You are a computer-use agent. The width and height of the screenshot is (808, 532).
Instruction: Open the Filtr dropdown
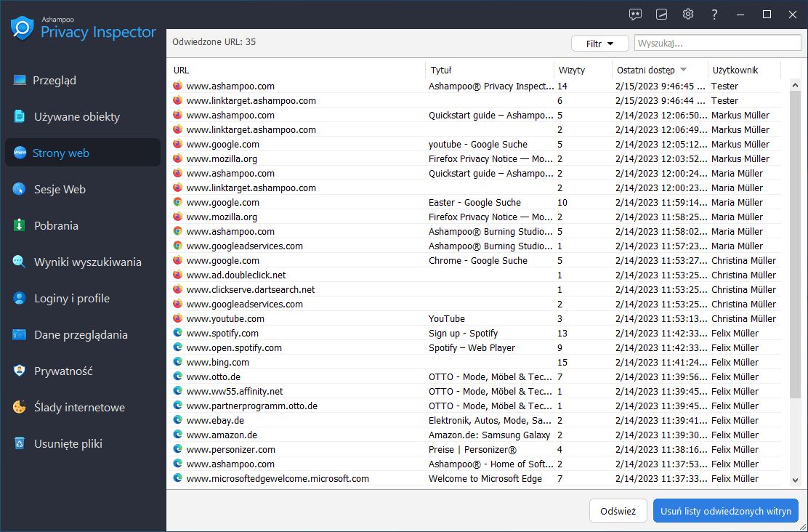pyautogui.click(x=599, y=44)
